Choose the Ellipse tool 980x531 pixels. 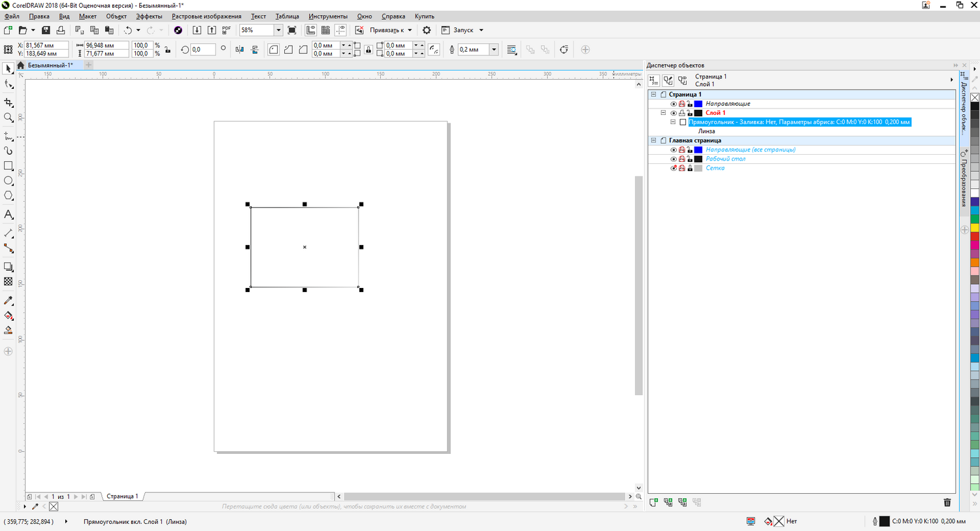(8, 181)
